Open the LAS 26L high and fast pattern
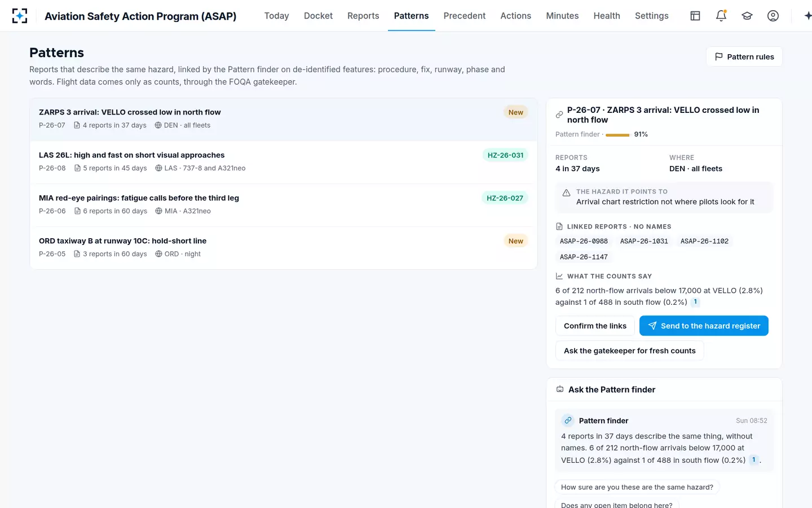 [x=283, y=162]
